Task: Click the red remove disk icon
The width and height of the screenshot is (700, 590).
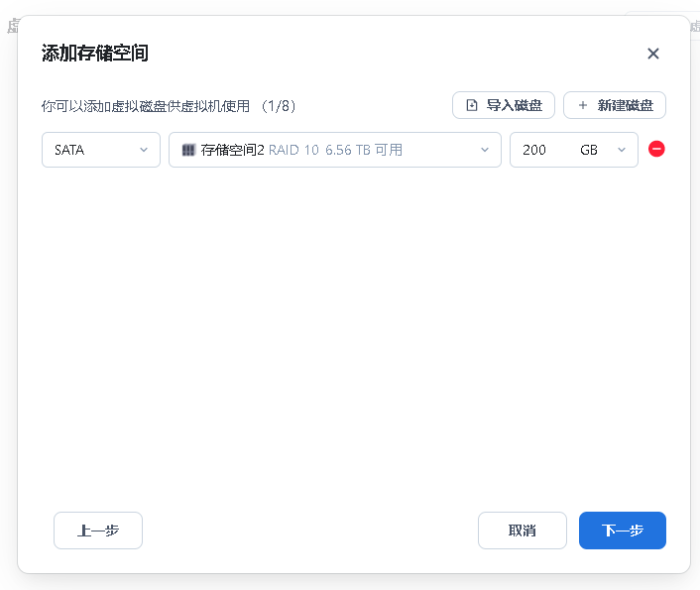Action: click(656, 149)
